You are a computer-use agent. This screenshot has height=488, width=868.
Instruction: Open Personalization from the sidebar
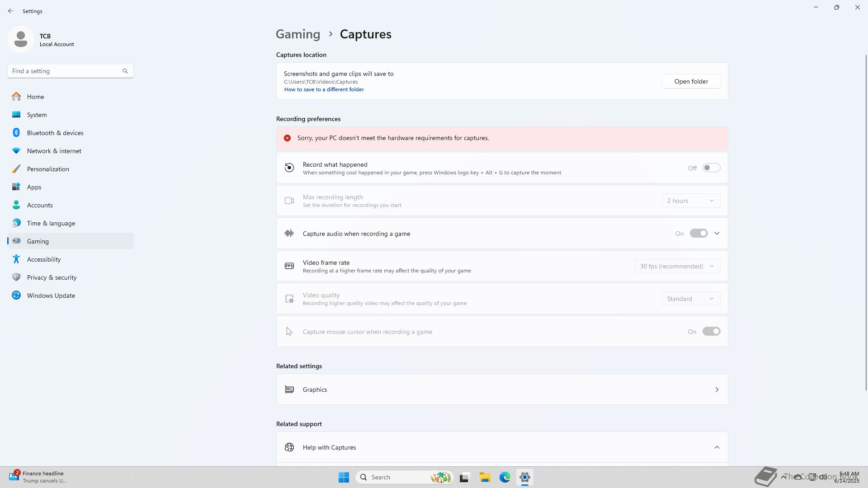coord(48,169)
